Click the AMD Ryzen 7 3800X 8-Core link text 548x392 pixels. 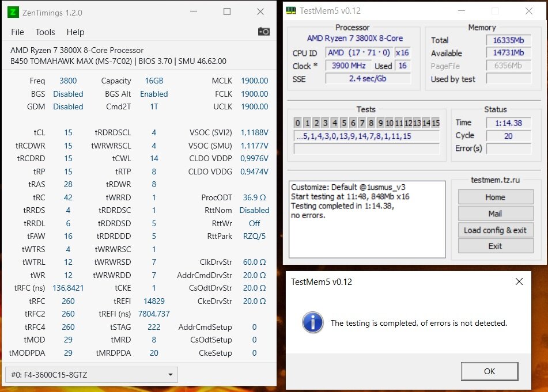[x=355, y=38]
